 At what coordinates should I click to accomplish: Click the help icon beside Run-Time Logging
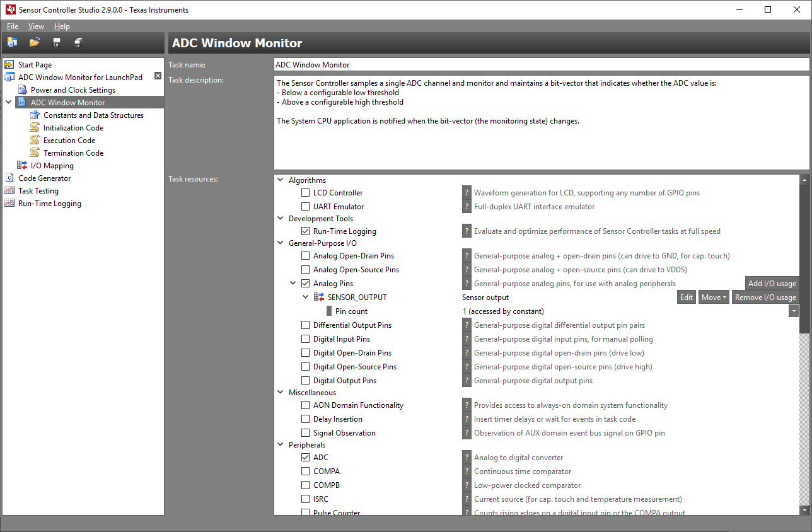point(467,231)
